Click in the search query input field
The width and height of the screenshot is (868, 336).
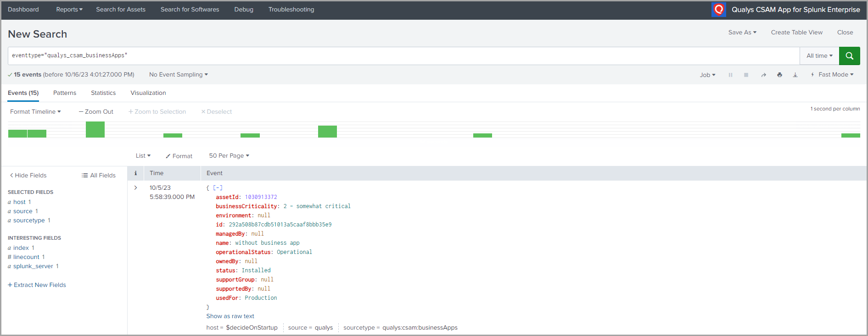coord(403,56)
